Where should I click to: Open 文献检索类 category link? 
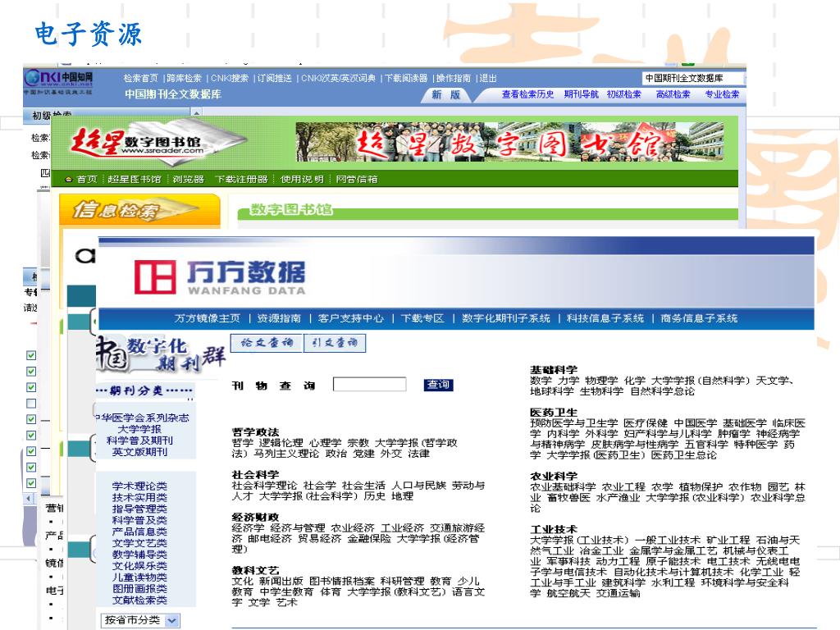139,600
